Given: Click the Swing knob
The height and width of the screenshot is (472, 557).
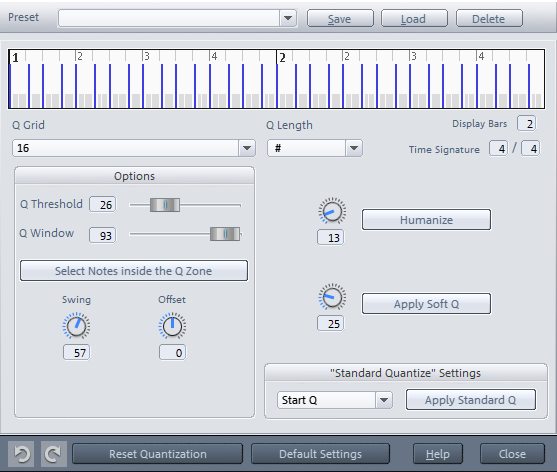Looking at the screenshot, I should coord(76,326).
